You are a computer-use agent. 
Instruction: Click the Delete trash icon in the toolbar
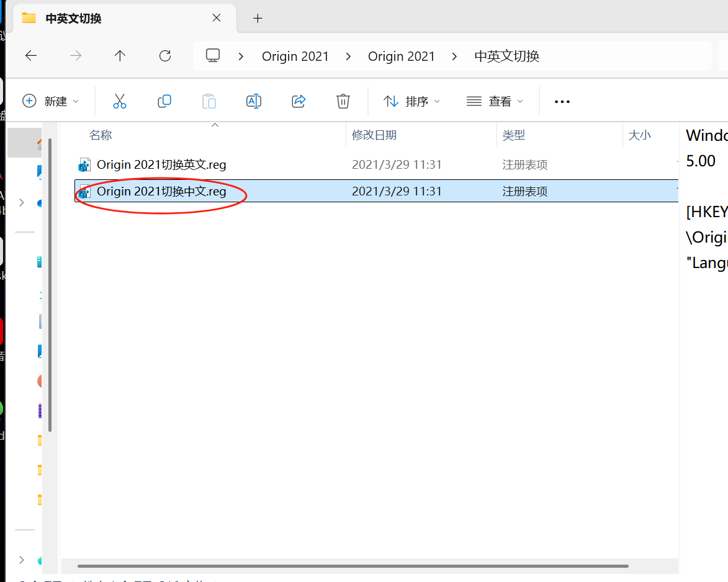point(343,101)
